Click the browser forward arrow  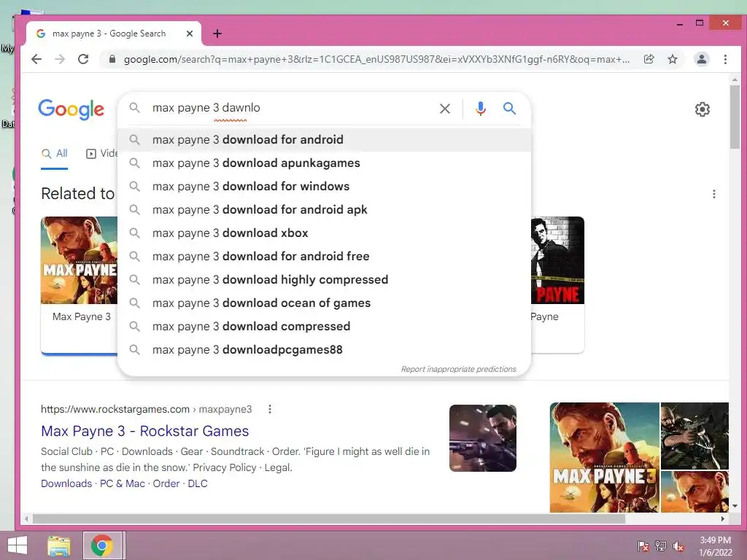60,59
